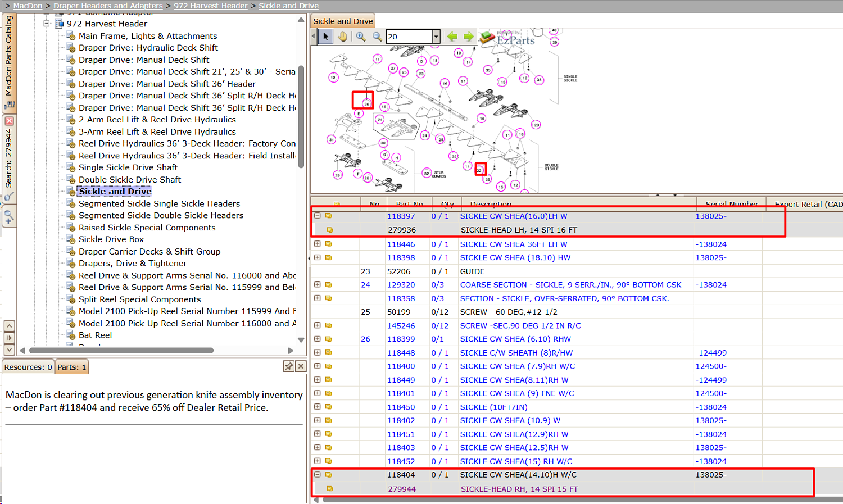Open part number 118397 link

click(401, 216)
